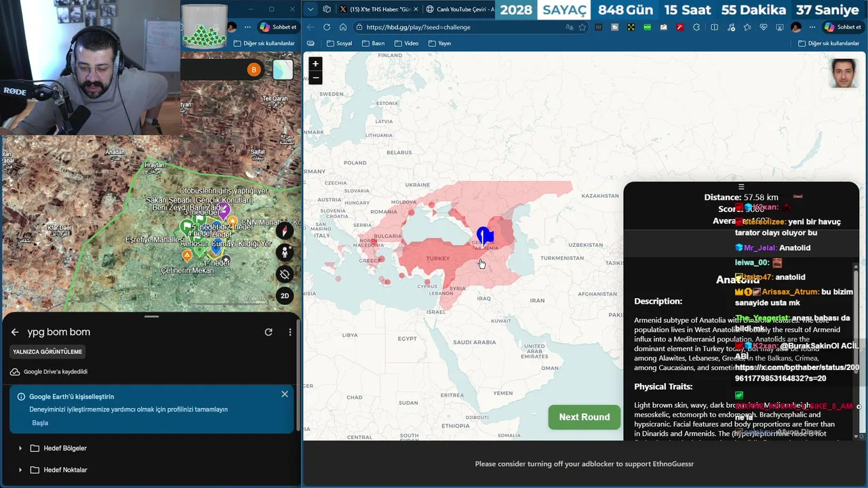Open the browser home page

[343, 27]
